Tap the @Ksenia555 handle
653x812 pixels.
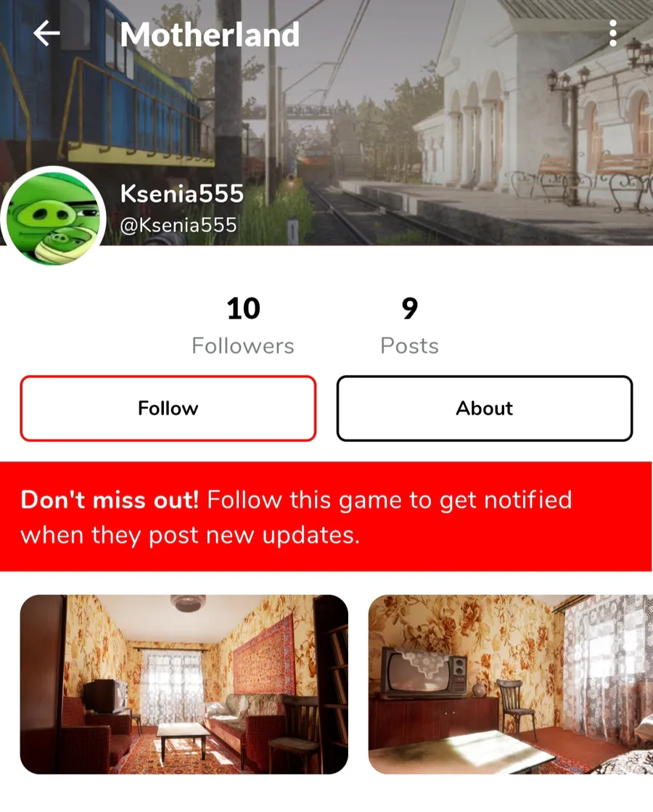pos(178,225)
